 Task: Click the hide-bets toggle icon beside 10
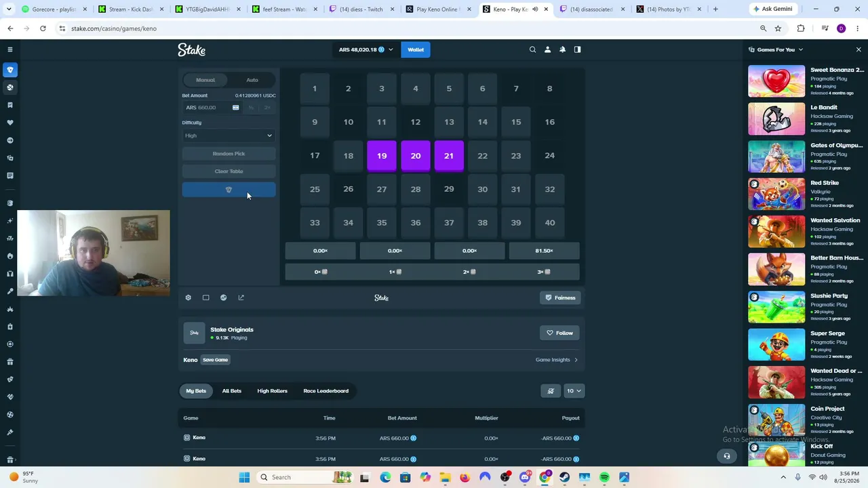(551, 391)
